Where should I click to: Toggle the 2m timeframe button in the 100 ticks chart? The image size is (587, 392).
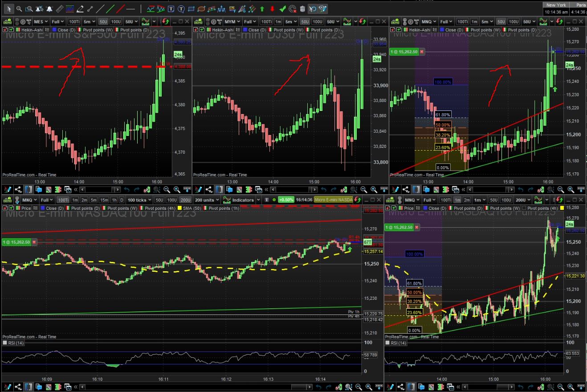tap(85, 200)
